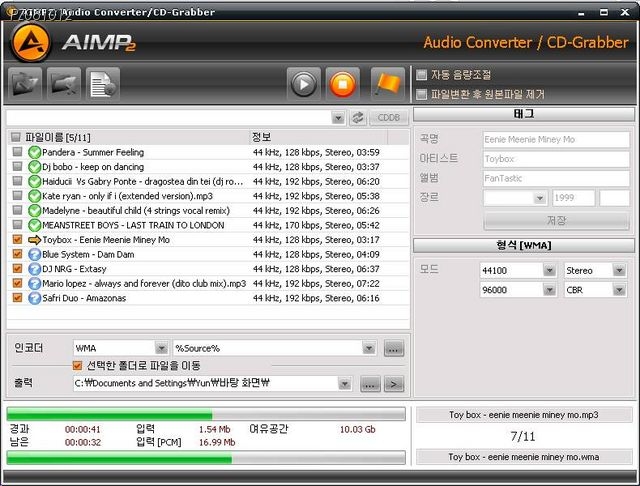This screenshot has height=486, width=640.
Task: Minimize the Audio Converter window
Action: [582, 13]
